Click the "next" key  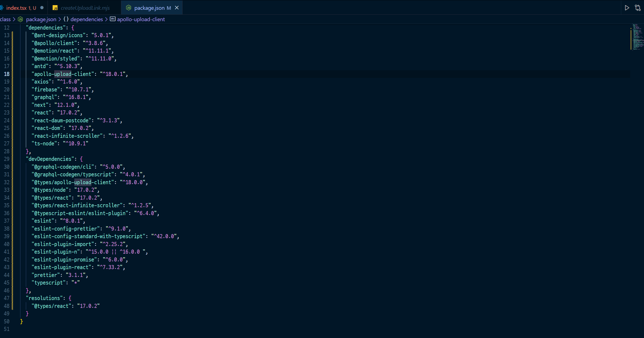[40, 105]
